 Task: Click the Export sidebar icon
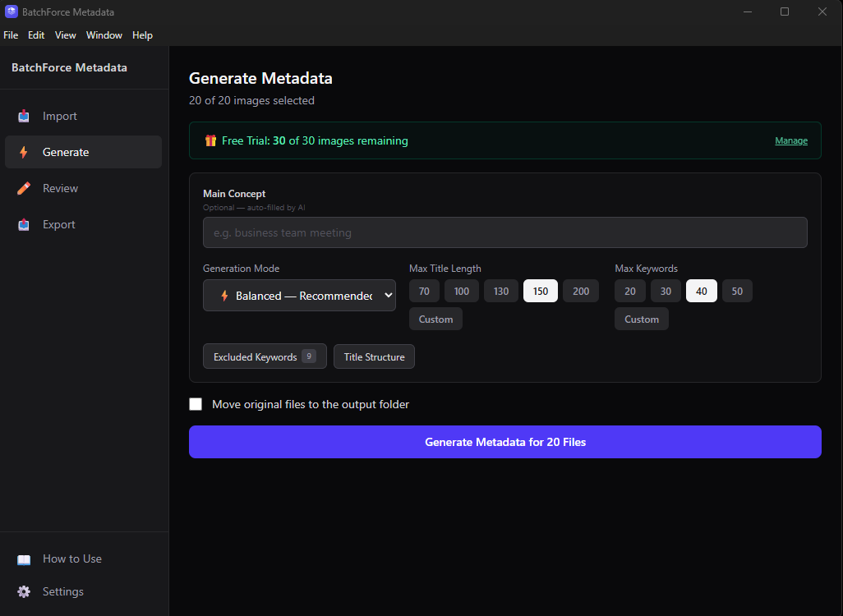pyautogui.click(x=24, y=224)
